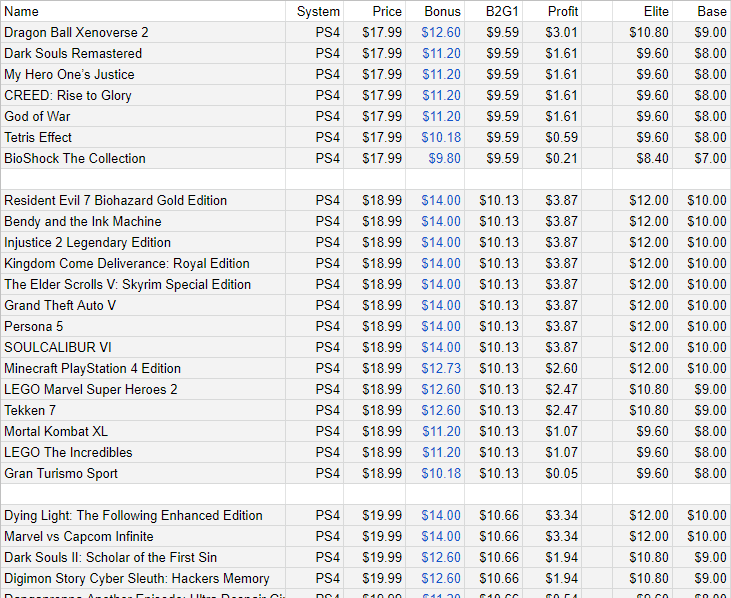
Task: Click Dark Souls II: Scholar of First Sin
Action: 143,557
